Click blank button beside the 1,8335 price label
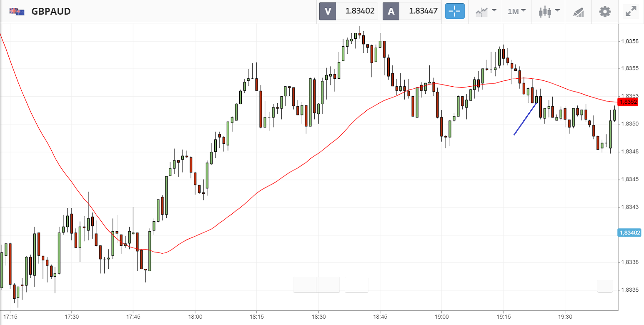The image size is (644, 325). 605,286
